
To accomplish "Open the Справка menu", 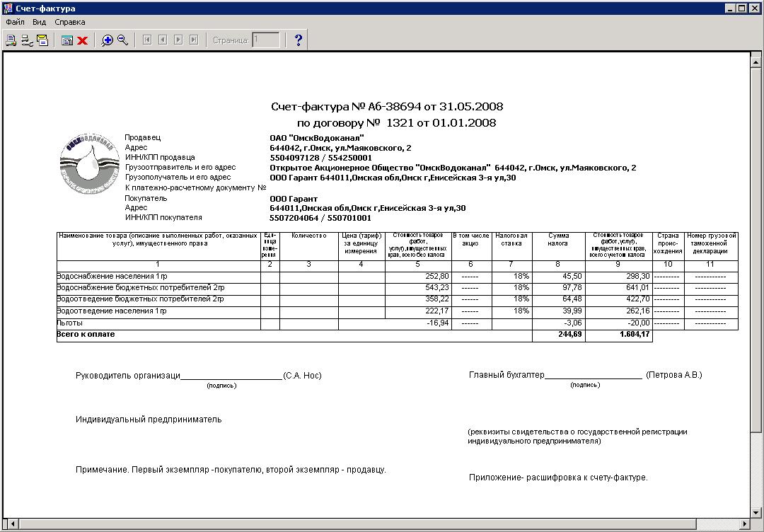I will click(70, 22).
